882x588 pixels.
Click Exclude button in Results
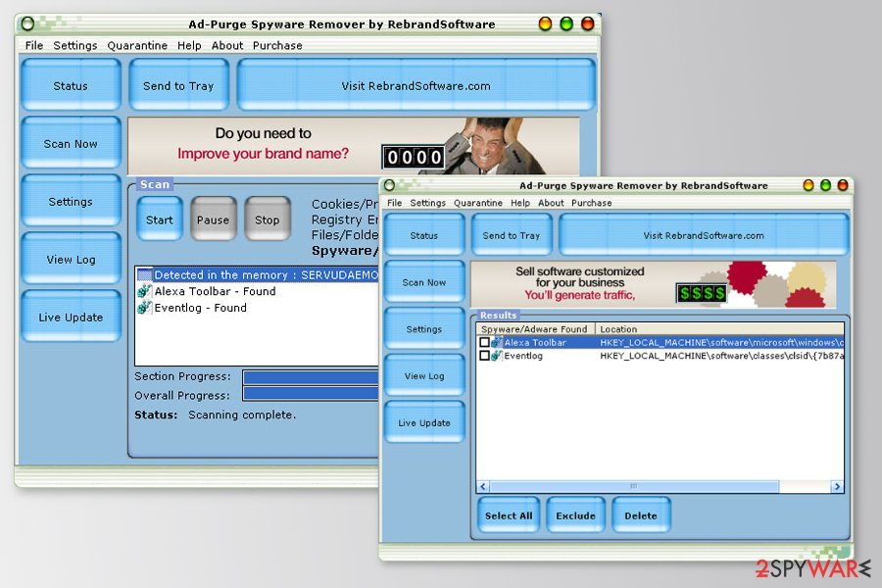pos(575,515)
